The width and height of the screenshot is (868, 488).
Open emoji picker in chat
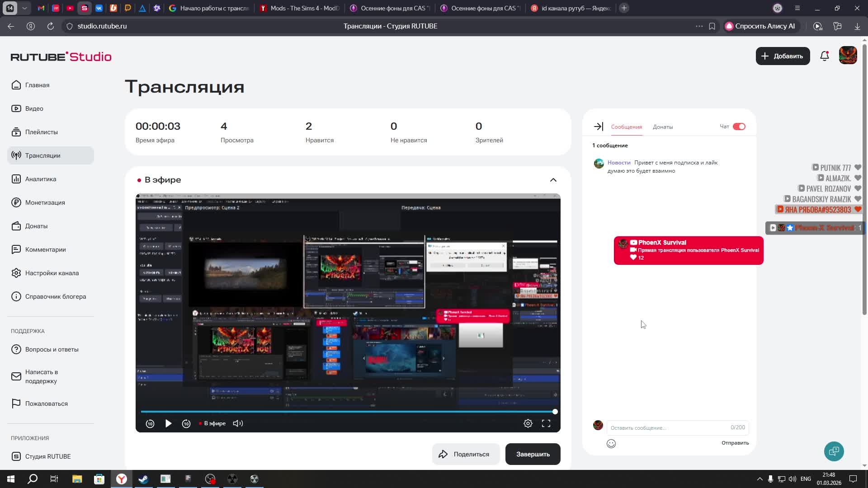(x=611, y=443)
